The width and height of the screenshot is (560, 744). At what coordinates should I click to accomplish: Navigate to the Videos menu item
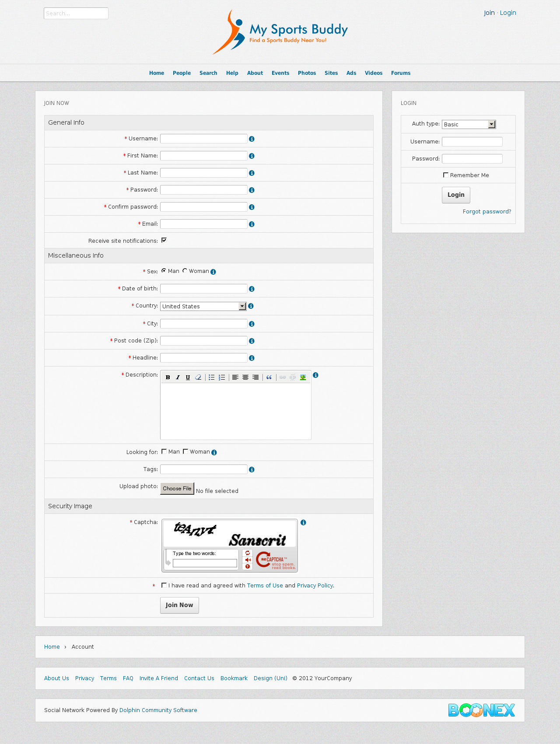click(374, 73)
